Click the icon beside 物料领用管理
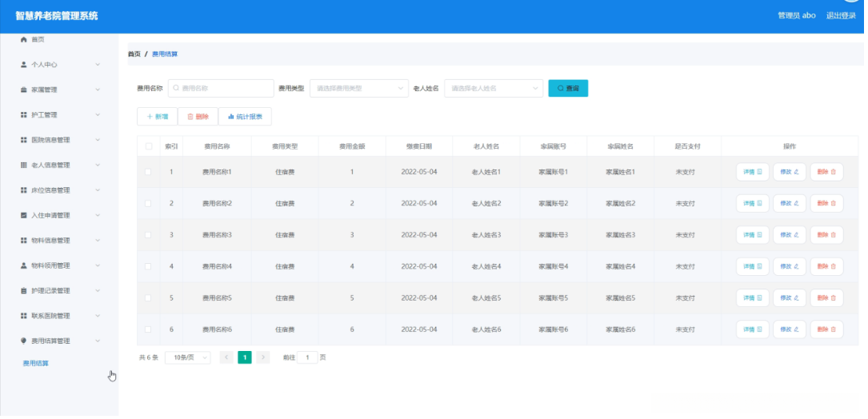The width and height of the screenshot is (868, 419). (23, 265)
